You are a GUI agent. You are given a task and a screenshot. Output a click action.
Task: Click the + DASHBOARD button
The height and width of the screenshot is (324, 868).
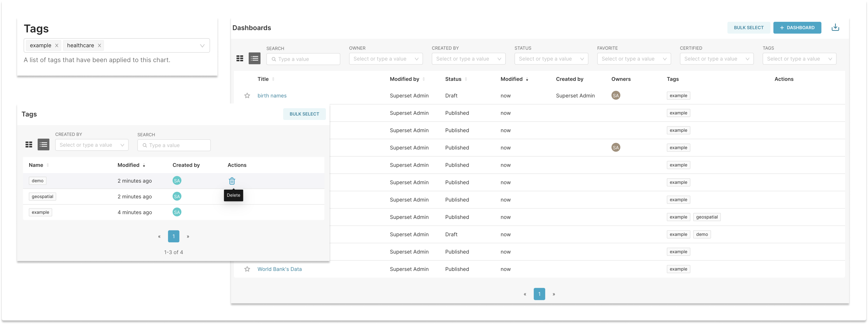click(797, 28)
